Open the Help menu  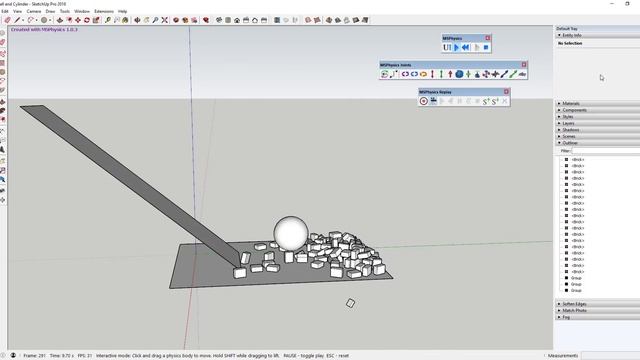point(122,11)
